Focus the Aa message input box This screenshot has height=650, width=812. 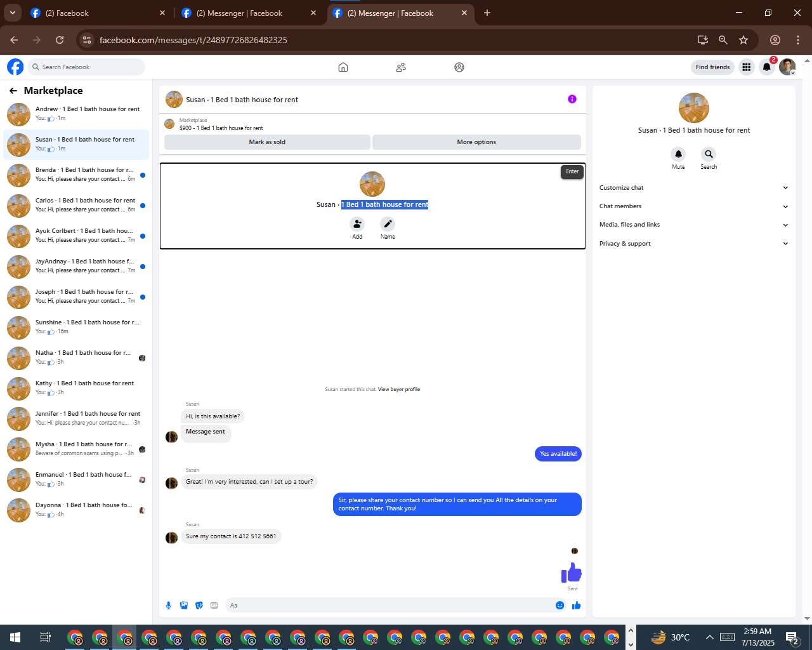coord(388,606)
